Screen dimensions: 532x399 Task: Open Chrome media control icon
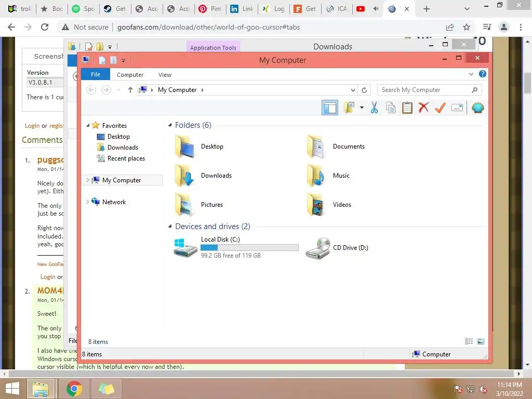pyautogui.click(x=487, y=27)
